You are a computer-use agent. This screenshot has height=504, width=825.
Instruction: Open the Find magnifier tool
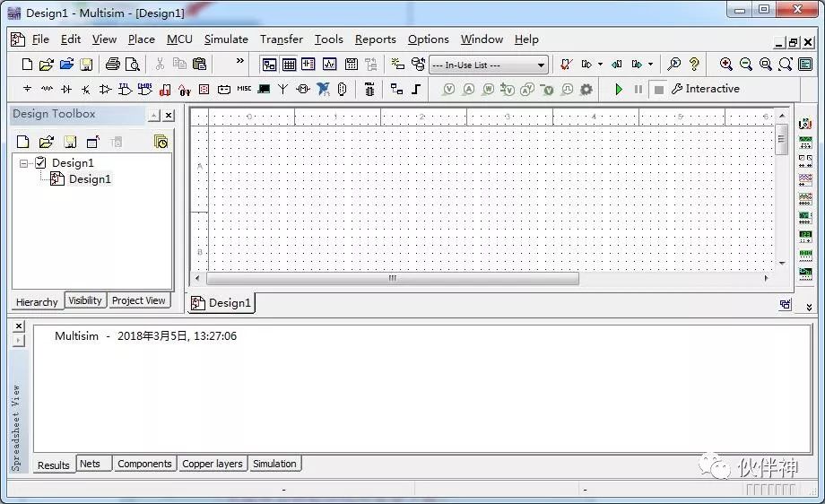click(673, 65)
